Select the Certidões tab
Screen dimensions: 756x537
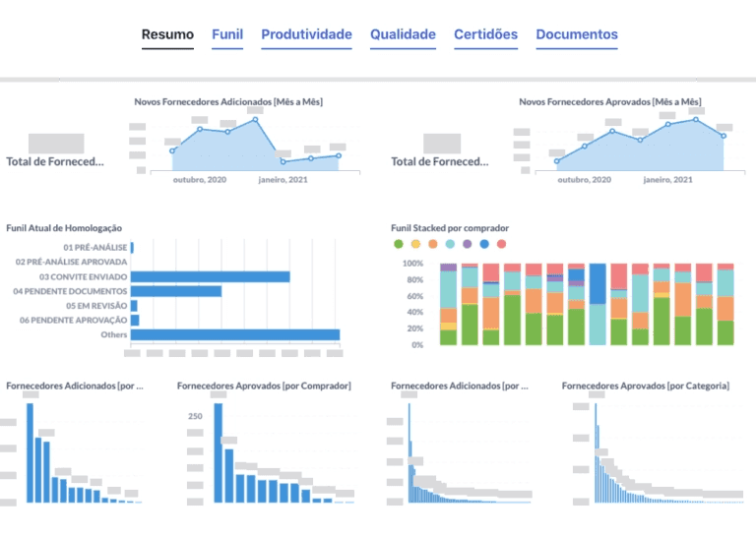[x=486, y=34]
